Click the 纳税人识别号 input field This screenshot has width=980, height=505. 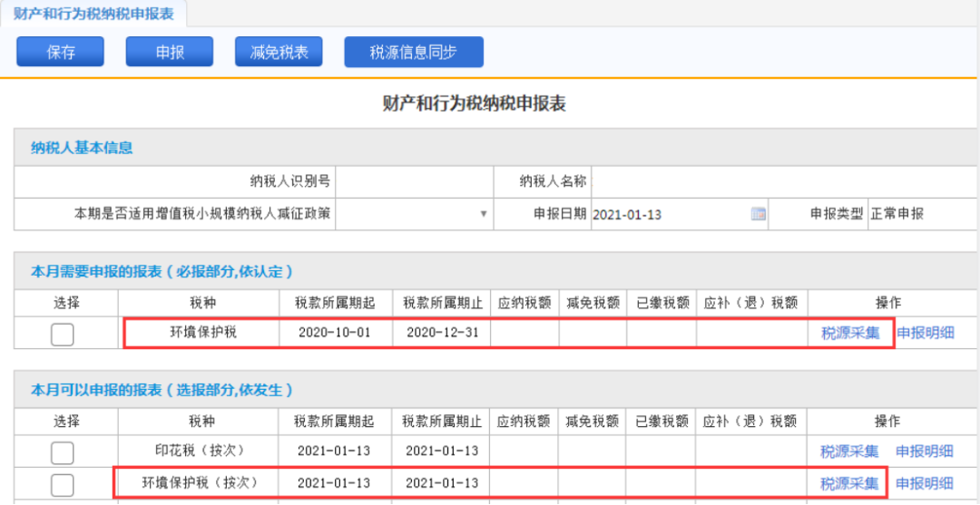tap(415, 181)
